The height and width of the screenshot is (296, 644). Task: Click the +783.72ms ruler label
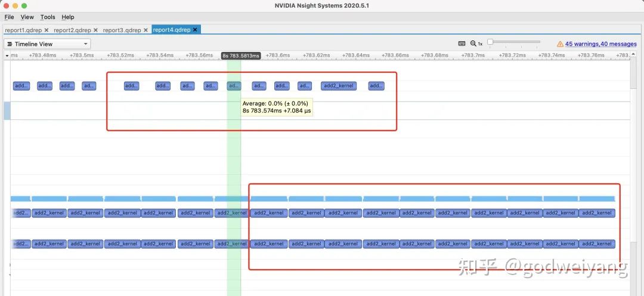coord(512,55)
